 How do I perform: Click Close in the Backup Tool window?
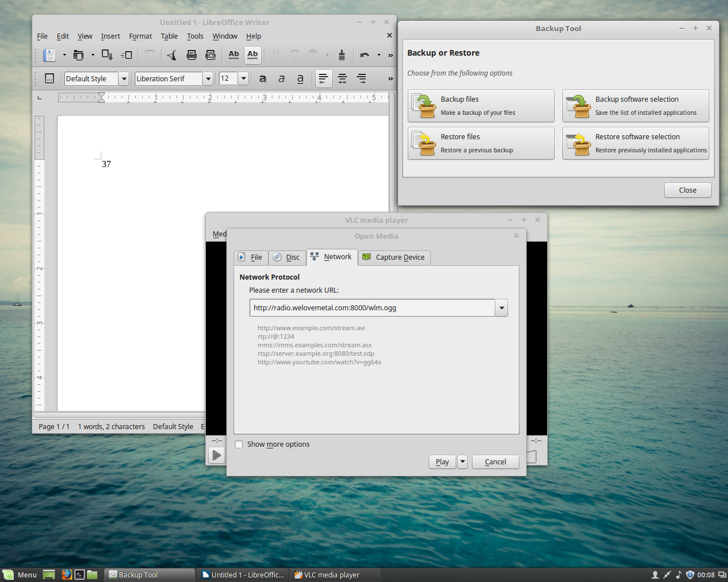688,190
